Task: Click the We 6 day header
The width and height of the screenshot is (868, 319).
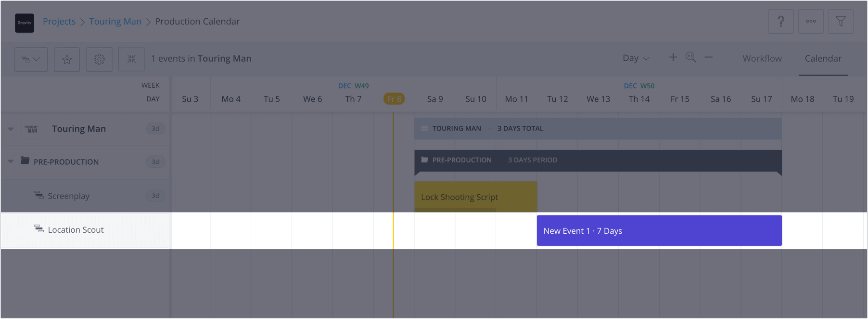Action: coord(313,99)
